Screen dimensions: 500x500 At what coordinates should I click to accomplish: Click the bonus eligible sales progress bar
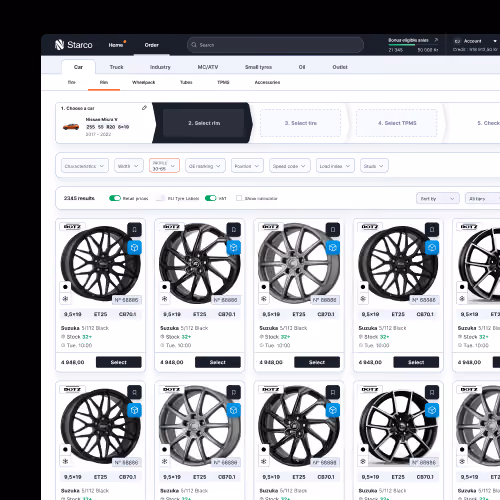coord(413,45)
